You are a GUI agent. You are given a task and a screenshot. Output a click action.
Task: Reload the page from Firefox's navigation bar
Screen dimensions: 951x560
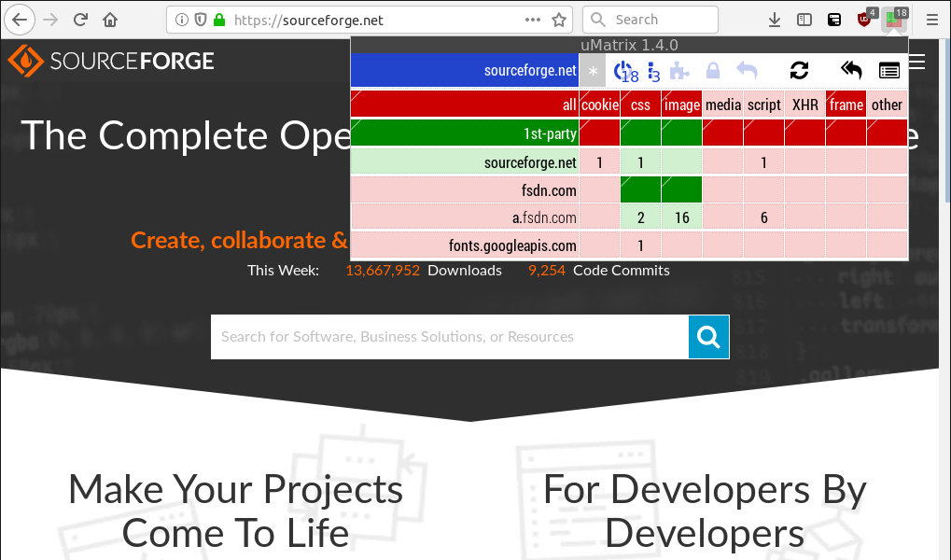click(80, 20)
